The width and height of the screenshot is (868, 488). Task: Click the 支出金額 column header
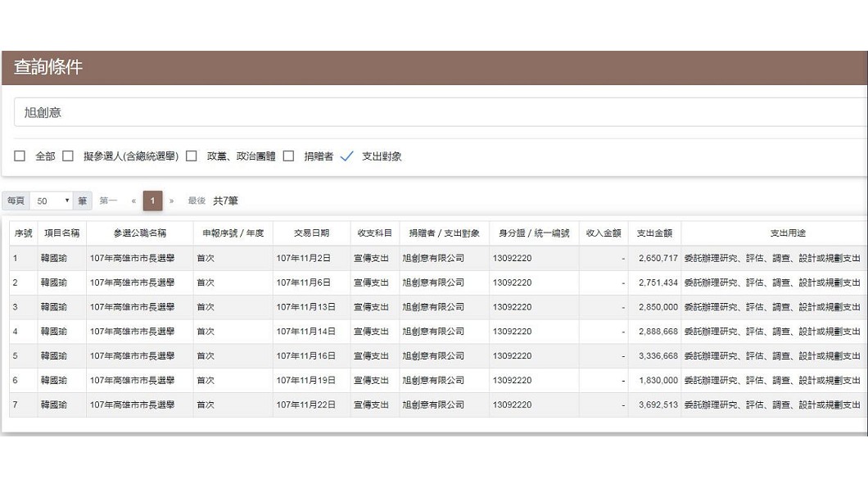click(654, 233)
